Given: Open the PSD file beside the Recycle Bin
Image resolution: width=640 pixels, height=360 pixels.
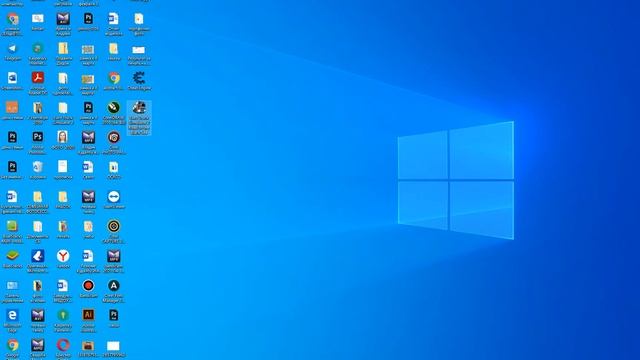Looking at the screenshot, I should click(13, 167).
